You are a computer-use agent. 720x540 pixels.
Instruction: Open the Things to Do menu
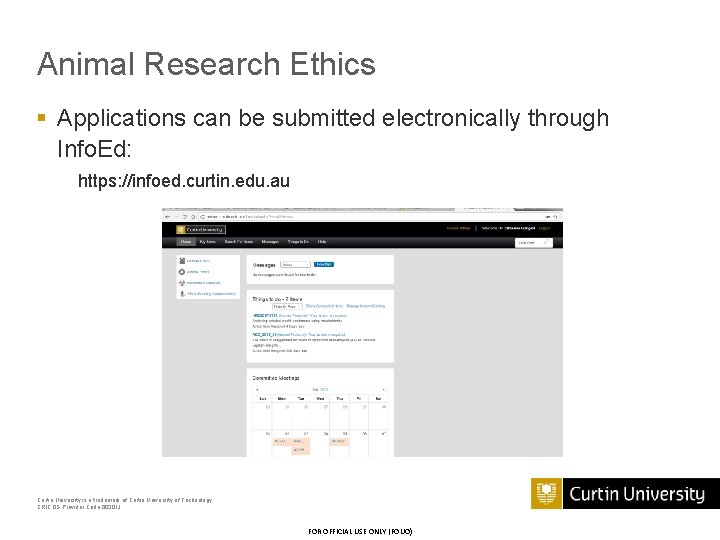point(298,242)
